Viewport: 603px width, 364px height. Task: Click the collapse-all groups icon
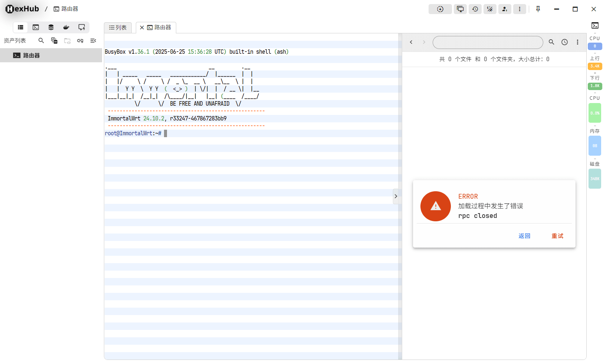[54, 40]
